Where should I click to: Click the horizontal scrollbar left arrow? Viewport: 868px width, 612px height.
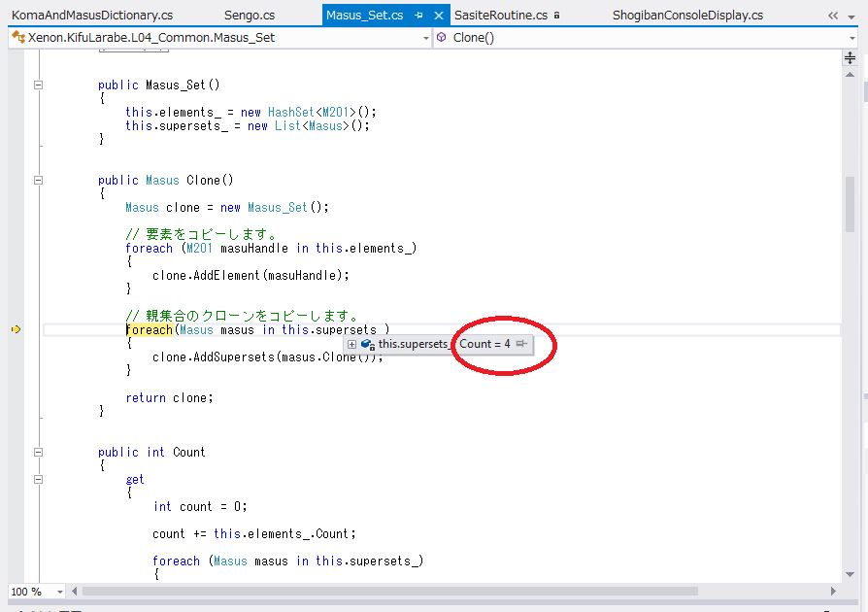(x=74, y=592)
